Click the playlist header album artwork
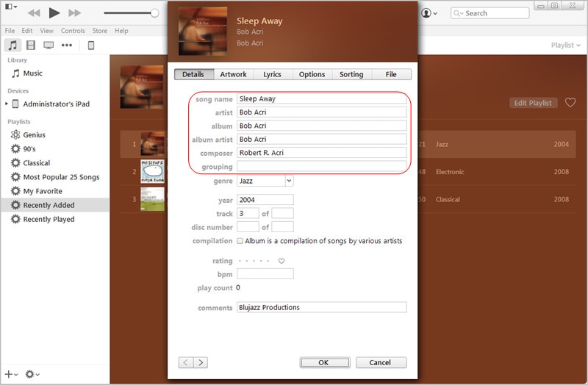This screenshot has height=385, width=588. coord(142,87)
